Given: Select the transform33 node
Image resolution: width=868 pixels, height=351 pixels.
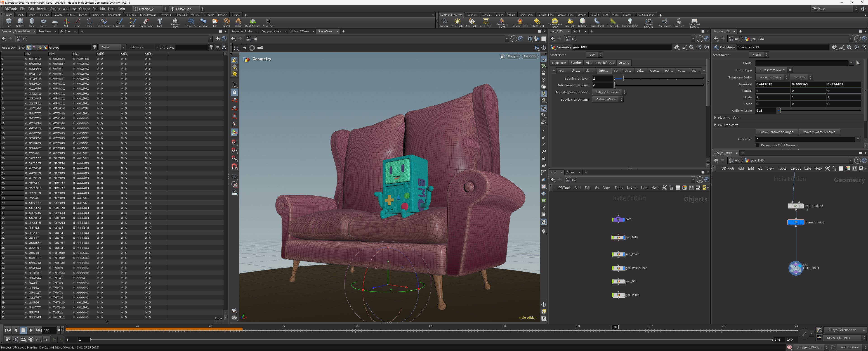Looking at the screenshot, I should click(796, 222).
